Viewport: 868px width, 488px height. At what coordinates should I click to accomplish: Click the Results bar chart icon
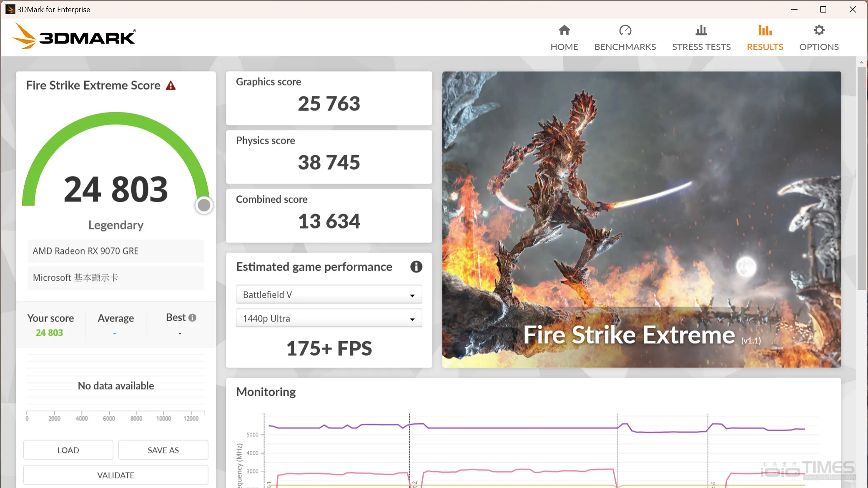(x=765, y=30)
